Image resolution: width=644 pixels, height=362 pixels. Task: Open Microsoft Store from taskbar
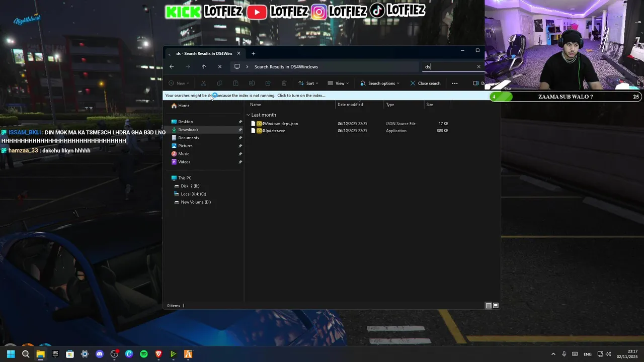[70, 354]
